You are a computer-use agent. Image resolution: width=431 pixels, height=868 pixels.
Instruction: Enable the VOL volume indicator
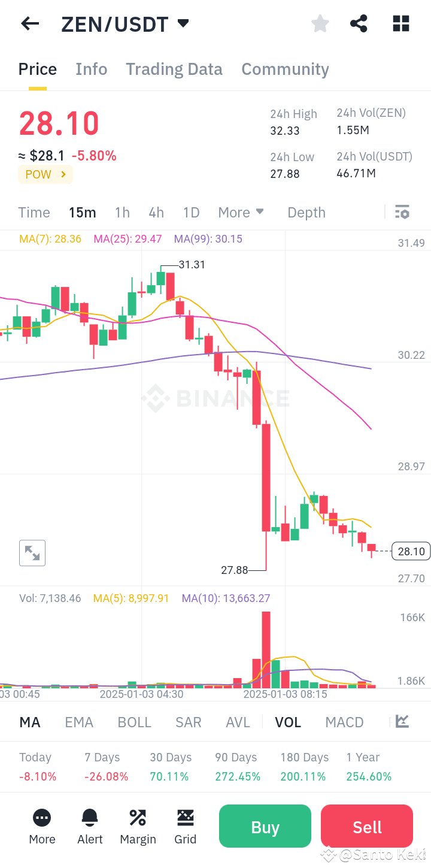click(x=288, y=722)
